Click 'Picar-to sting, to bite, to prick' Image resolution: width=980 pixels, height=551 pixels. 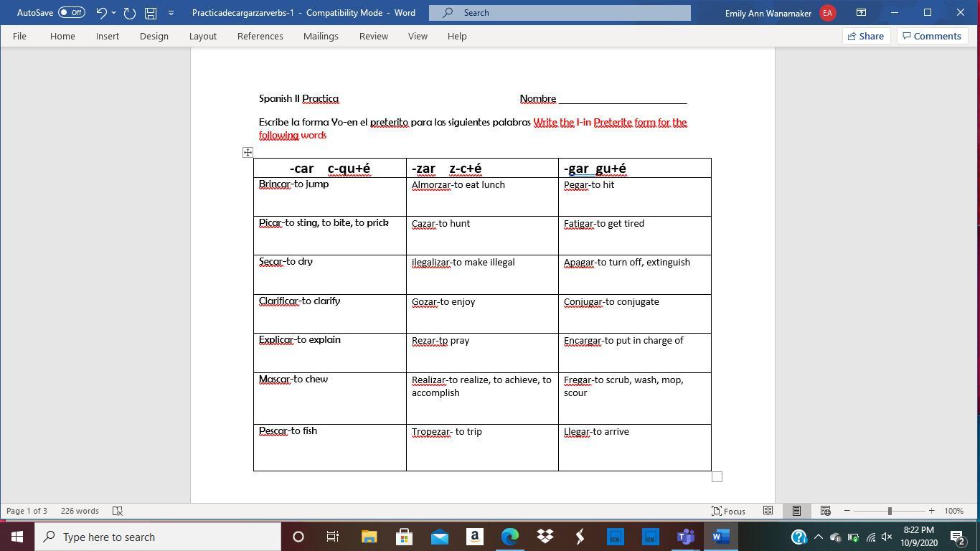click(324, 223)
